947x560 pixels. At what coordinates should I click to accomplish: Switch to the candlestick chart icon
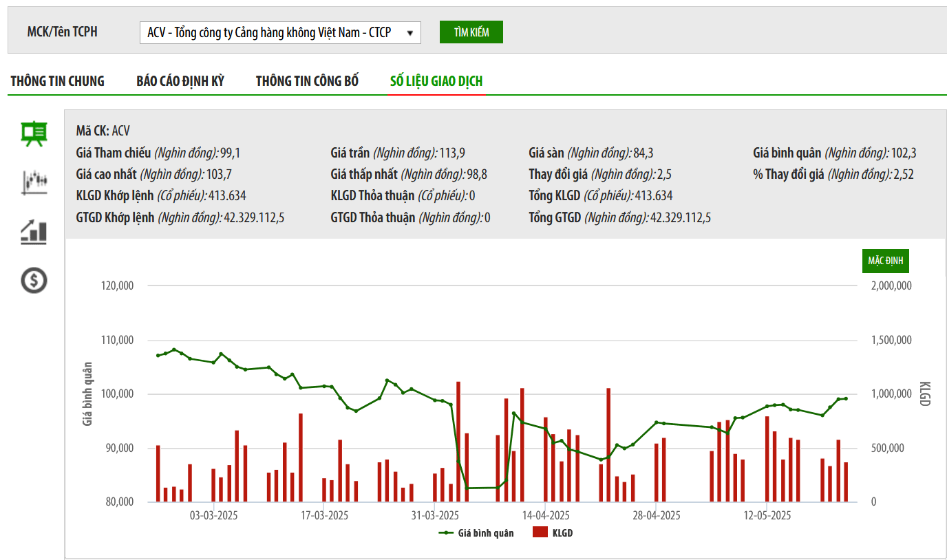[x=34, y=182]
